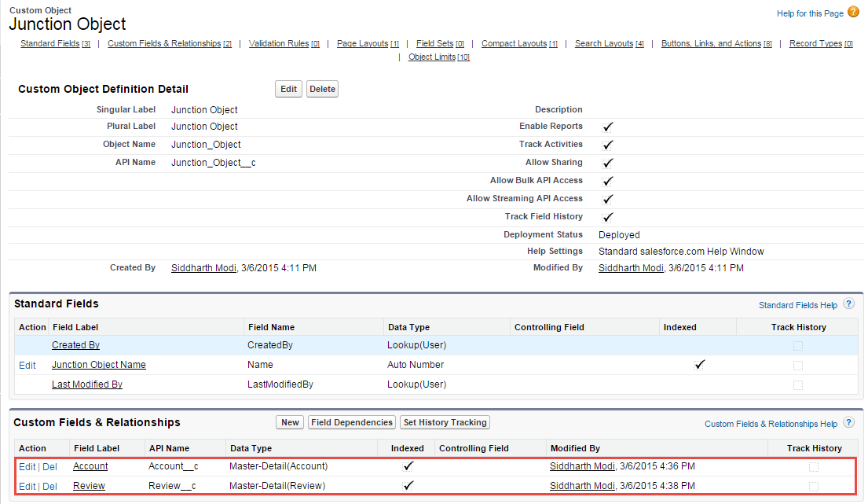
Task: Toggle Track History checkbox for Created By
Action: tap(798, 344)
